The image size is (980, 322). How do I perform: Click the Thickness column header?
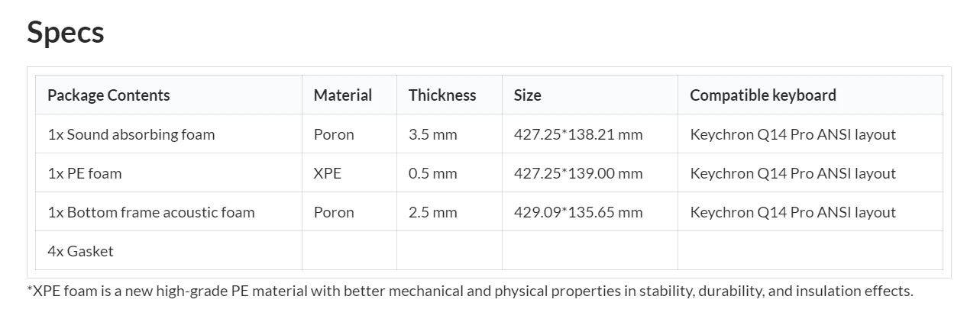(441, 95)
